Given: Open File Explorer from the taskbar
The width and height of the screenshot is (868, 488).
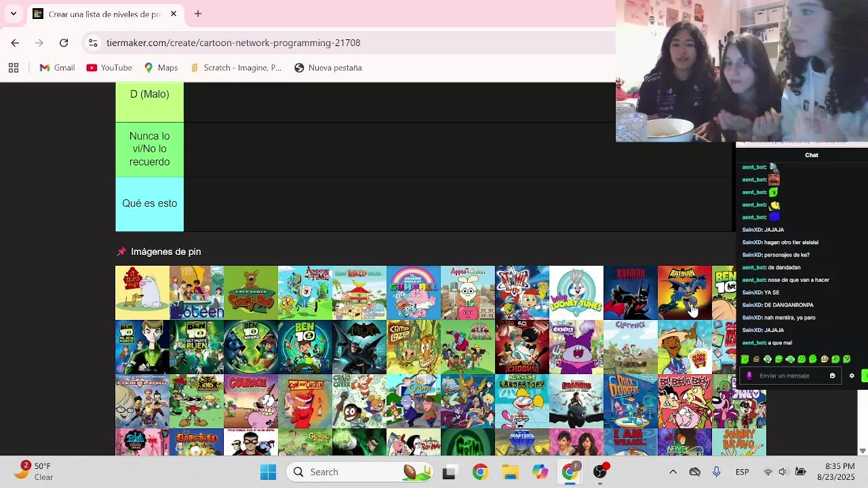Looking at the screenshot, I should pyautogui.click(x=510, y=472).
